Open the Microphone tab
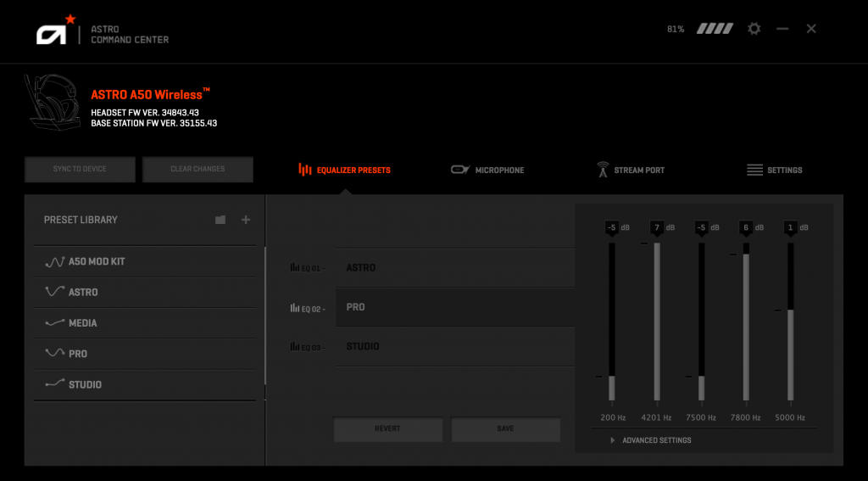The width and height of the screenshot is (868, 481). (x=487, y=171)
